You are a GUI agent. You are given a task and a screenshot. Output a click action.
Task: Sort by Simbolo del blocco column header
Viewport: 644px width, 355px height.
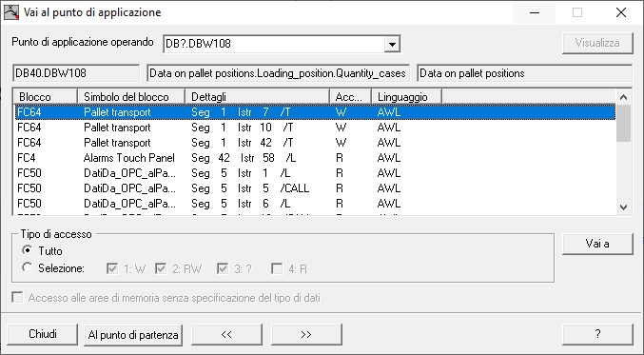131,97
